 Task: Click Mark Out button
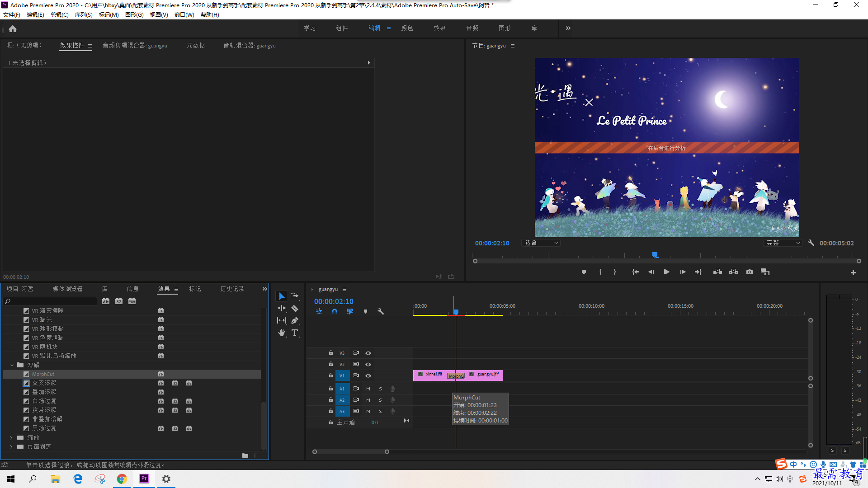(x=615, y=272)
